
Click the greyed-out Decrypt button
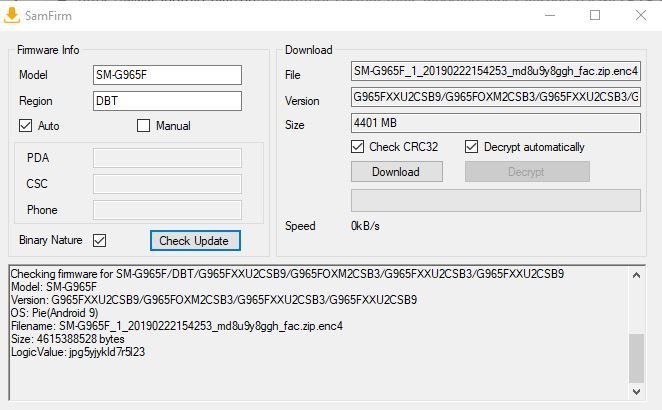coord(527,171)
